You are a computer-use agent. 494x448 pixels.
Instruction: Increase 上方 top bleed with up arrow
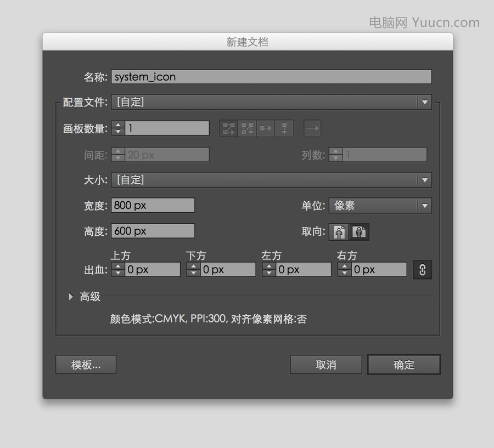118,266
